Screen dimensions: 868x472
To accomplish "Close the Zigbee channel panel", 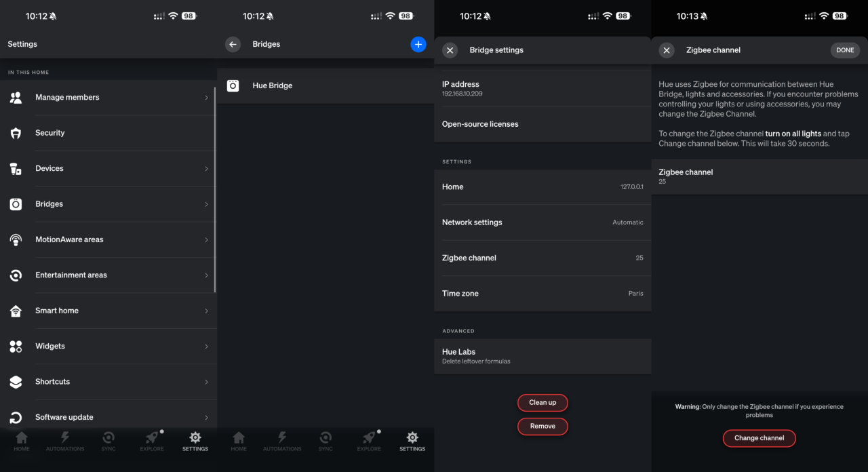I will (x=667, y=50).
